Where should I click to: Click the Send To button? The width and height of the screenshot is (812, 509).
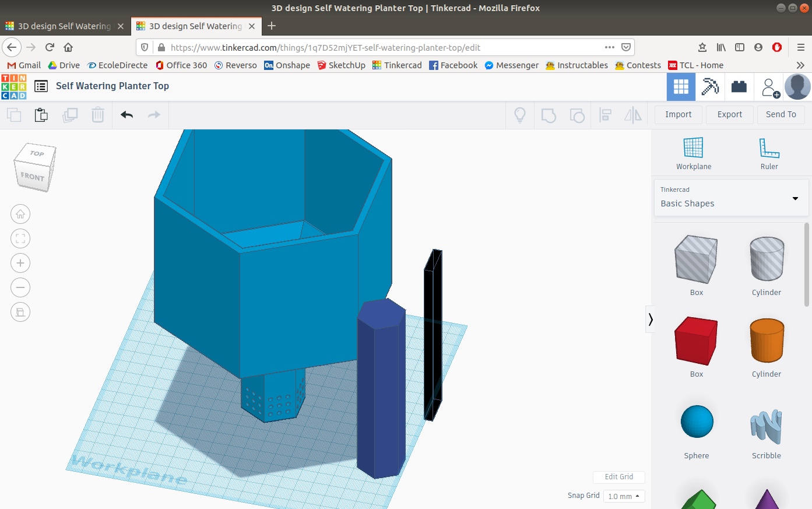pyautogui.click(x=781, y=115)
